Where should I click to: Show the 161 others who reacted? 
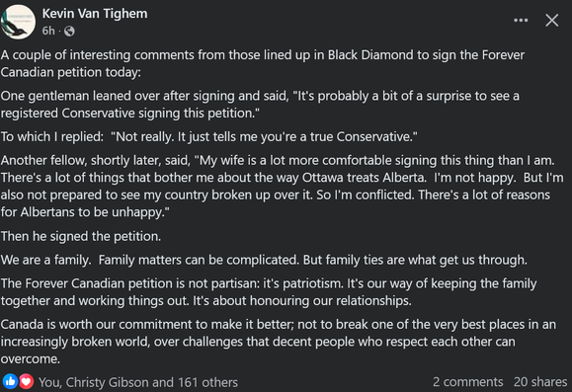[x=207, y=382]
